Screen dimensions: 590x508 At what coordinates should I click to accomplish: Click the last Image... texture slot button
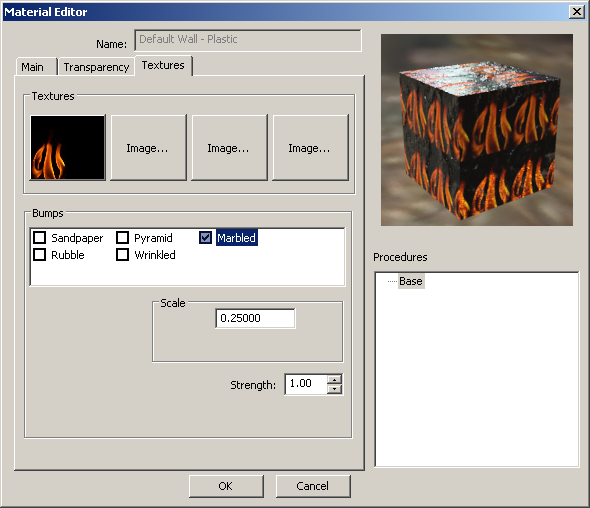[x=310, y=148]
